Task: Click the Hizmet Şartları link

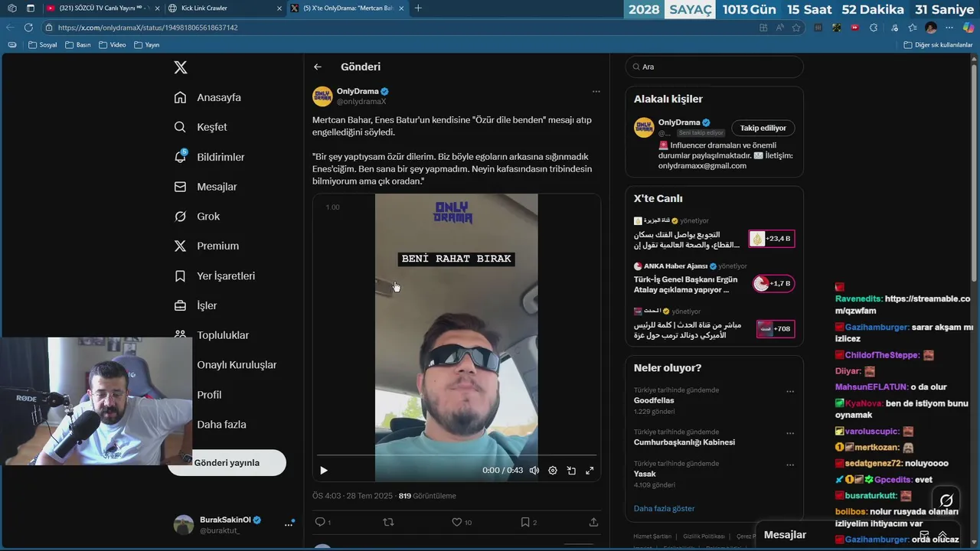Action: (x=652, y=536)
